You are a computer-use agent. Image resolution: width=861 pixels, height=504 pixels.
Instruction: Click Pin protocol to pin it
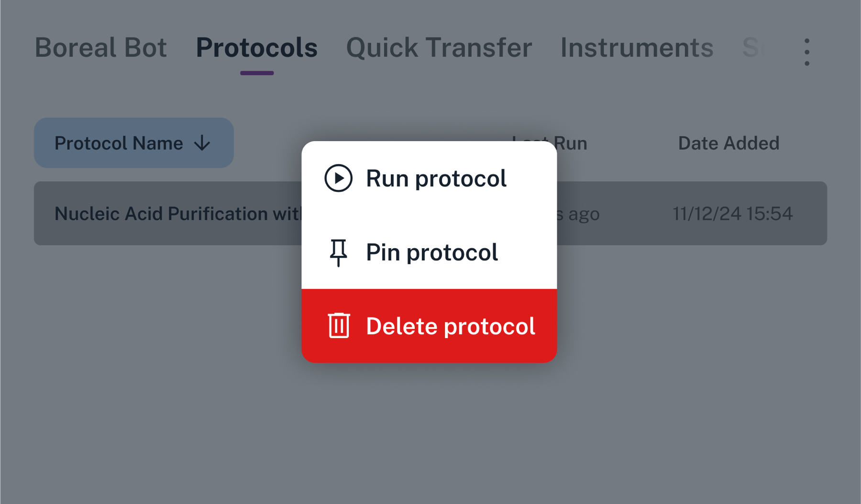pyautogui.click(x=431, y=252)
